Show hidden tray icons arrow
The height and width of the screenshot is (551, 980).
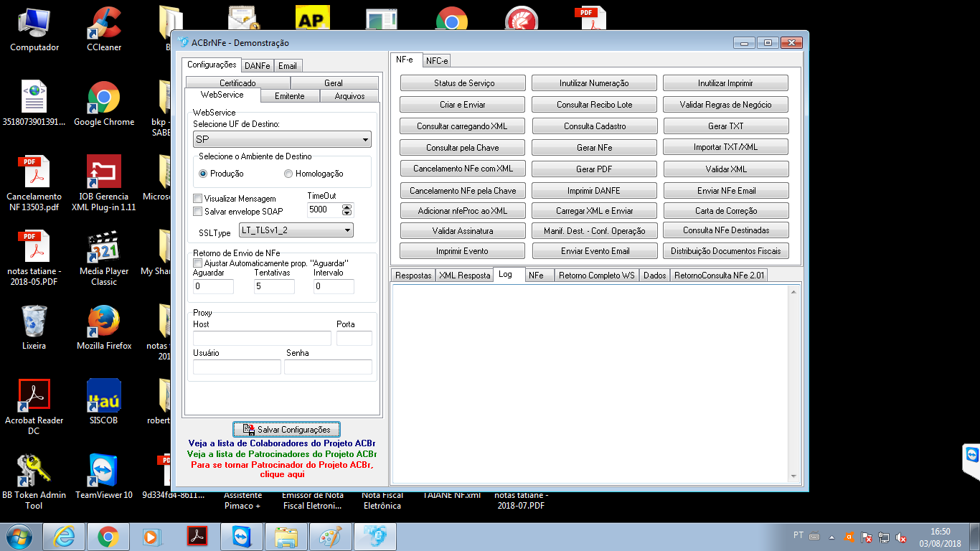pos(831,537)
